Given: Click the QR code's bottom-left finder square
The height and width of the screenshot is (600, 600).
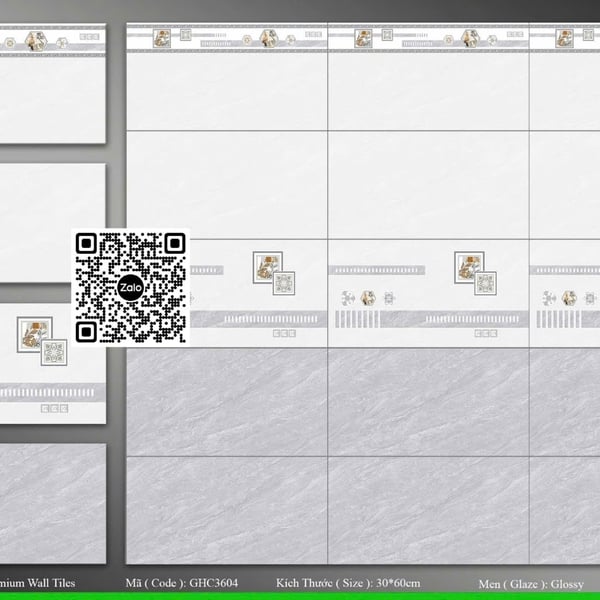Looking at the screenshot, I should click(86, 331).
